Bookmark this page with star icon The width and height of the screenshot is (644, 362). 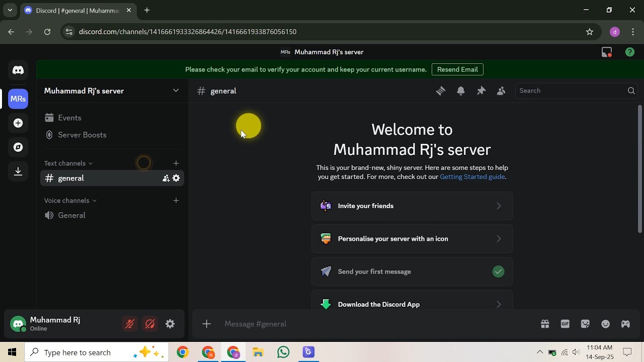pyautogui.click(x=590, y=32)
